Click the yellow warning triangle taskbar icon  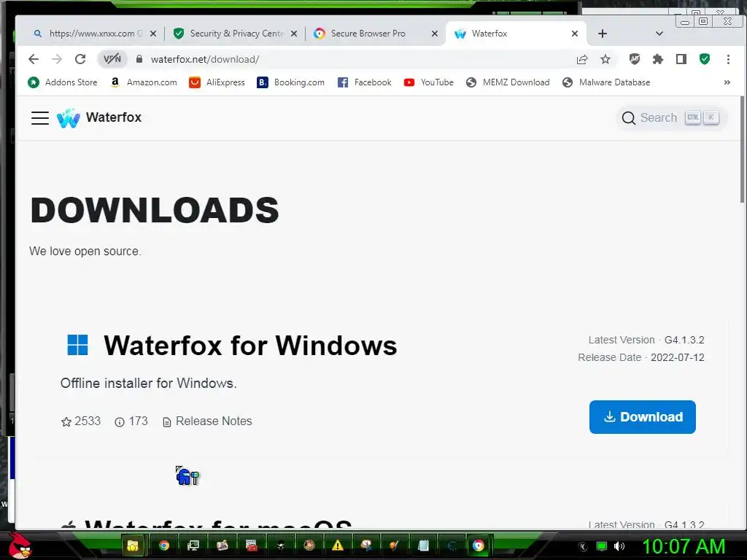[x=338, y=545]
